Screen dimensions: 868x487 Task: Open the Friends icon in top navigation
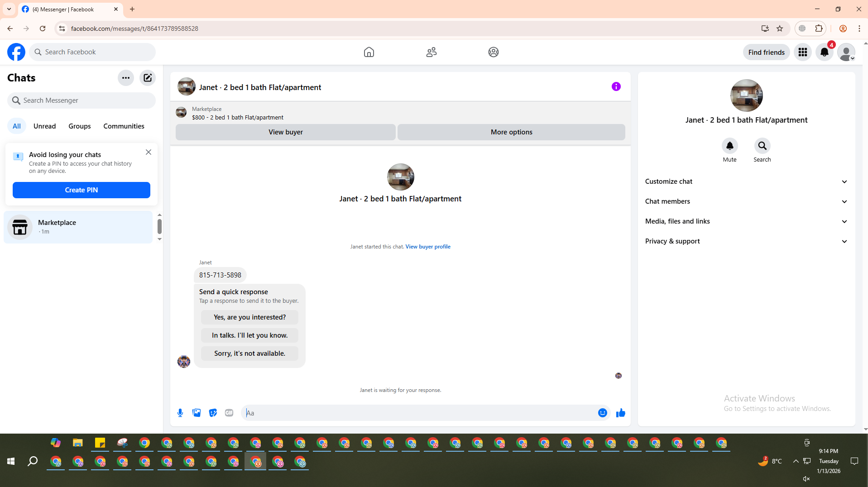(x=432, y=52)
